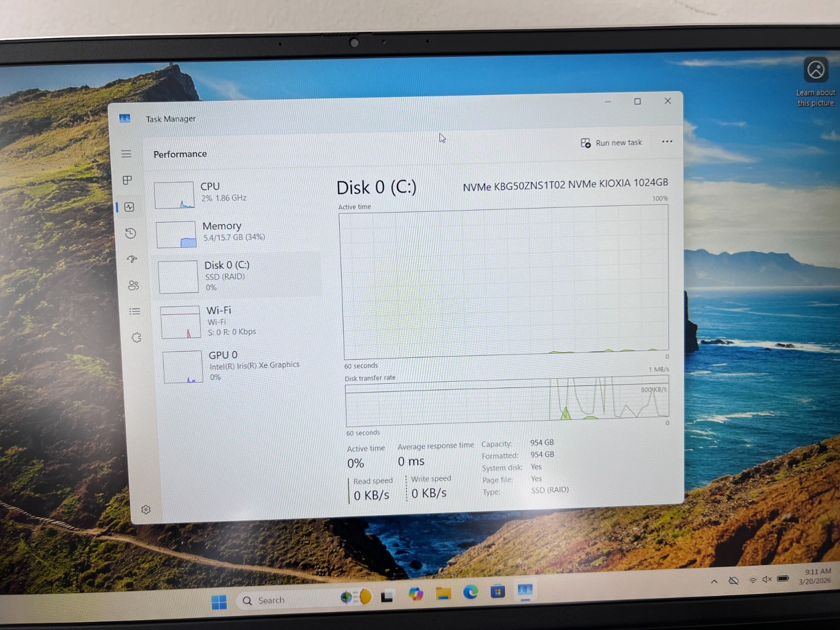The height and width of the screenshot is (630, 840).
Task: Click the Active time 0% value
Action: click(355, 464)
